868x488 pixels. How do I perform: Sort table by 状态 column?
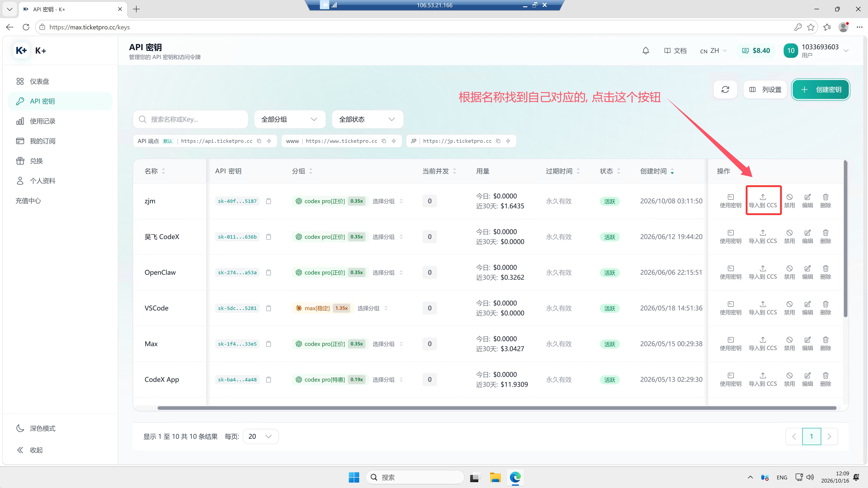pyautogui.click(x=610, y=171)
